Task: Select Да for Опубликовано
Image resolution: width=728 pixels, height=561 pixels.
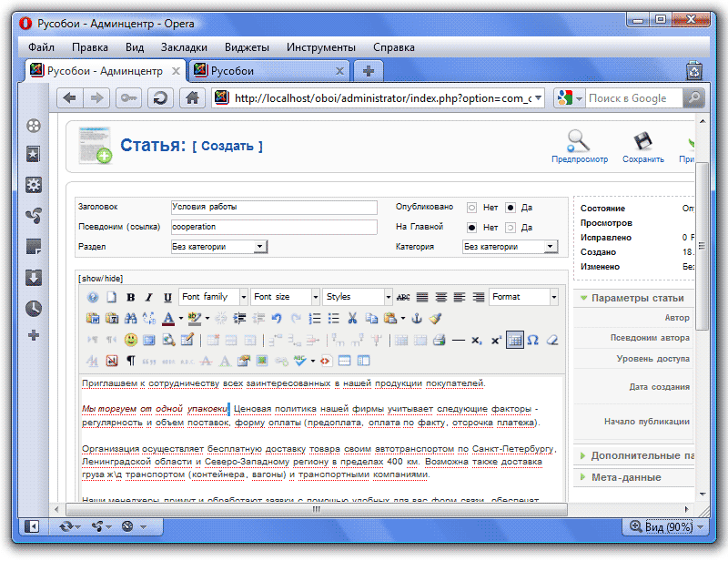Action: coord(511,208)
